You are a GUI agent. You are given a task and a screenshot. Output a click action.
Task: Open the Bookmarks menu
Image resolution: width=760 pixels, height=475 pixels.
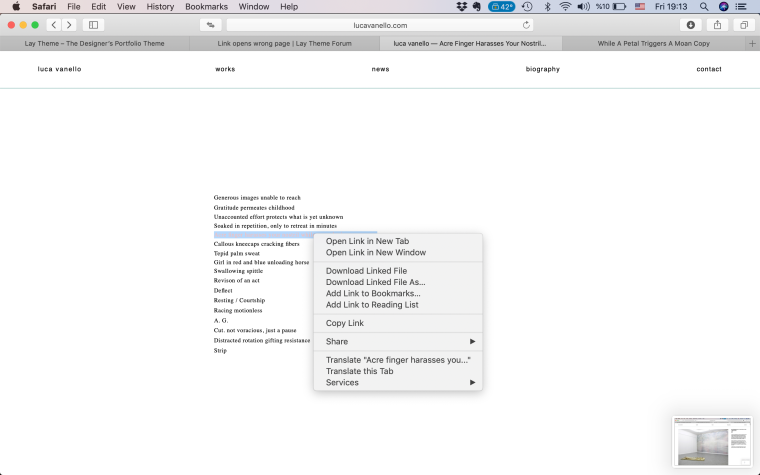206,7
